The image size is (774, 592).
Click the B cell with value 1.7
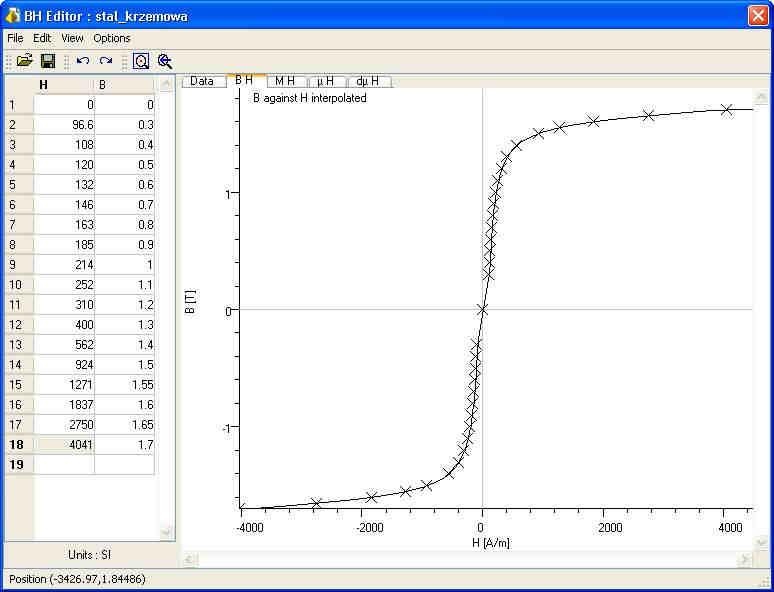(124, 444)
